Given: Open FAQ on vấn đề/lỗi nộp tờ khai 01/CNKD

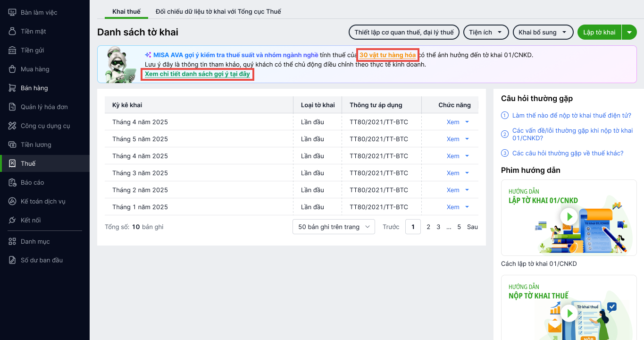Looking at the screenshot, I should point(573,134).
